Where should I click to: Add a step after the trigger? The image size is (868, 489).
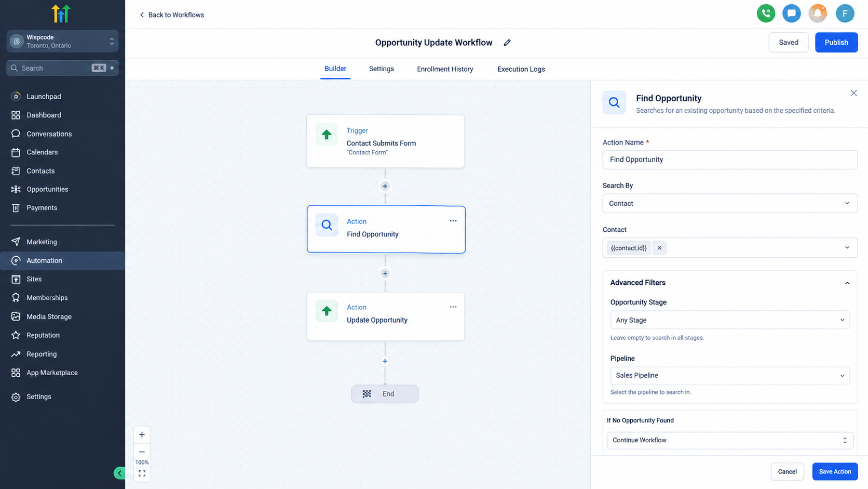(x=385, y=186)
